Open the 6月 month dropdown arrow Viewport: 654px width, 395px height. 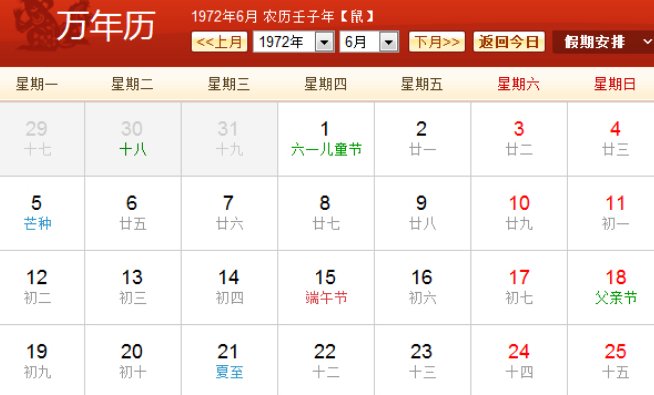[x=389, y=42]
